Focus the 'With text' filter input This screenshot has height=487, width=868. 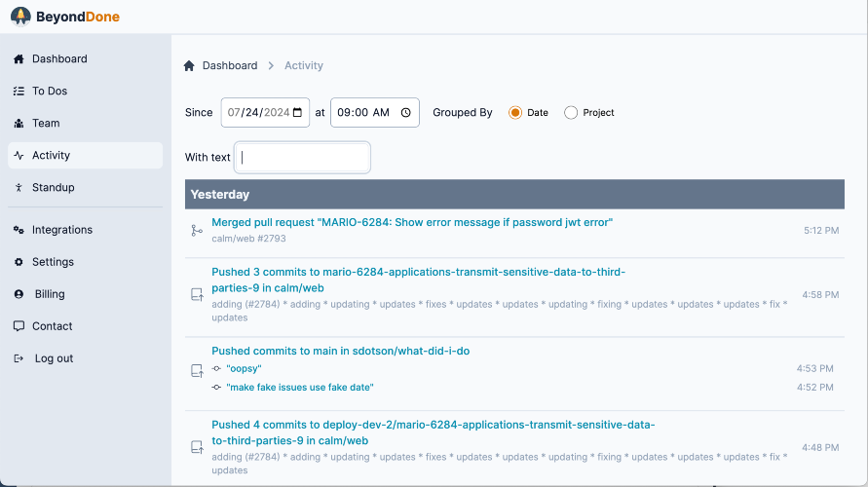(x=302, y=157)
